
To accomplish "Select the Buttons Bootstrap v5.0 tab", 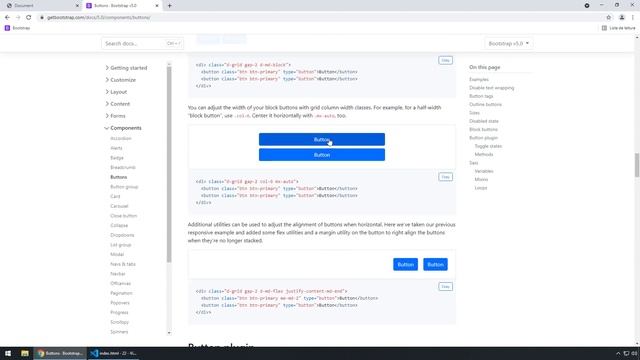I will pyautogui.click(x=122, y=6).
